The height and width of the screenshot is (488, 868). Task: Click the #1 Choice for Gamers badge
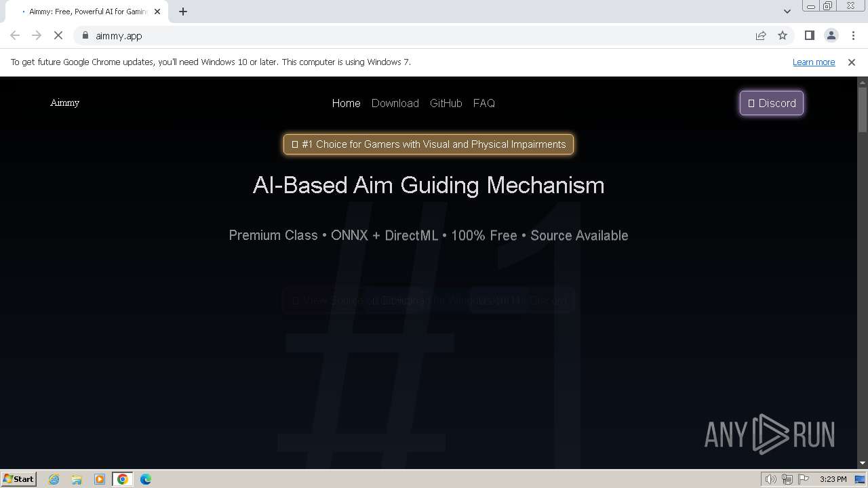click(429, 144)
